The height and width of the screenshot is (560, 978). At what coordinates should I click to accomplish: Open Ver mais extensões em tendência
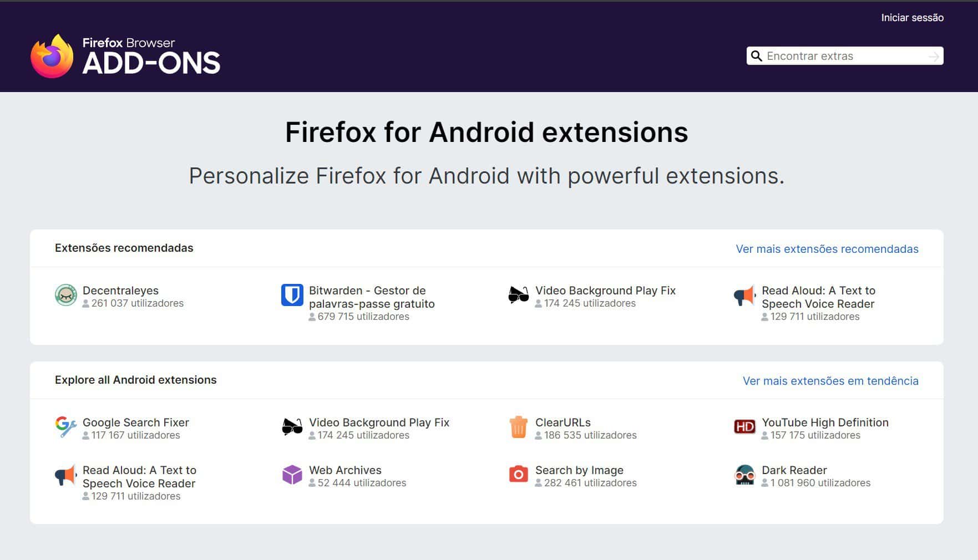(x=830, y=381)
